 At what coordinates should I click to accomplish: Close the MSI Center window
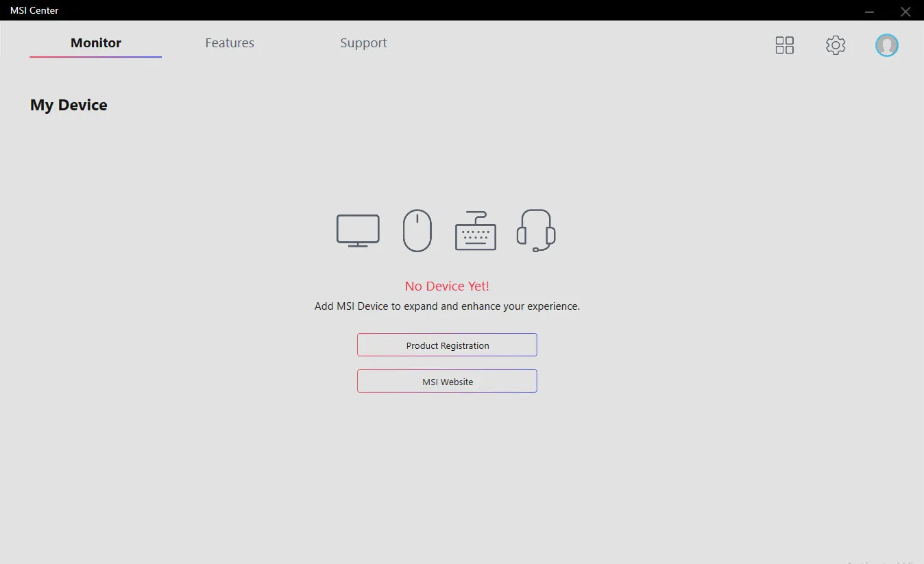(905, 11)
